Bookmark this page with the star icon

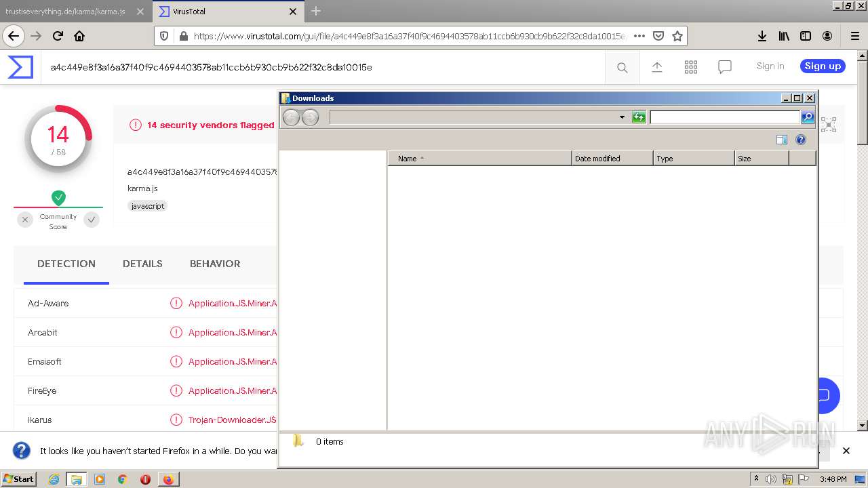tap(677, 36)
